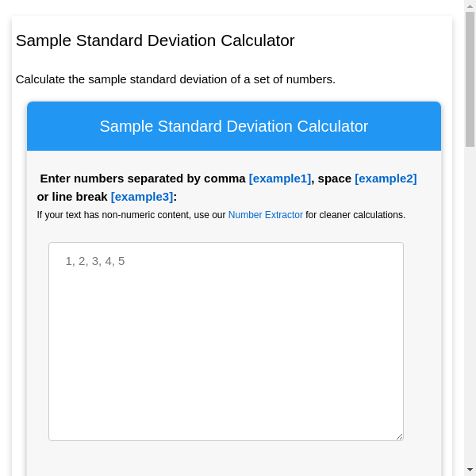Click the 'If your text has non-numeric content' note
The width and height of the screenshot is (476, 476).
click(131, 215)
